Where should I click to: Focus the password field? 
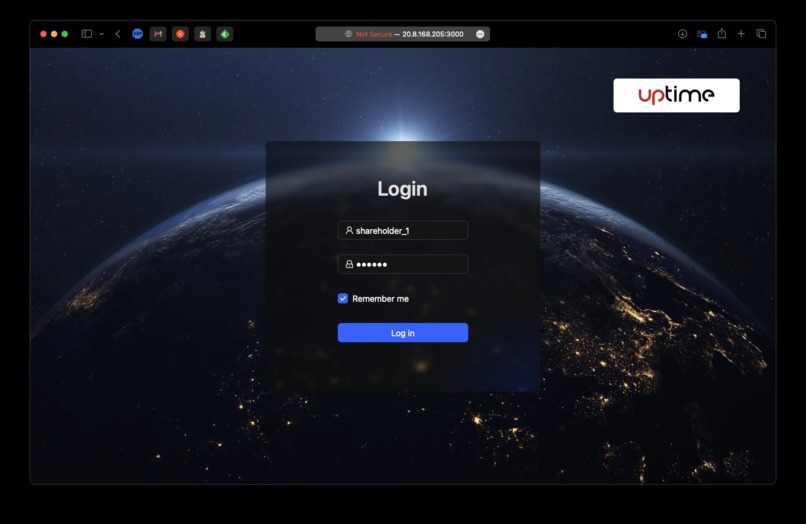click(402, 264)
